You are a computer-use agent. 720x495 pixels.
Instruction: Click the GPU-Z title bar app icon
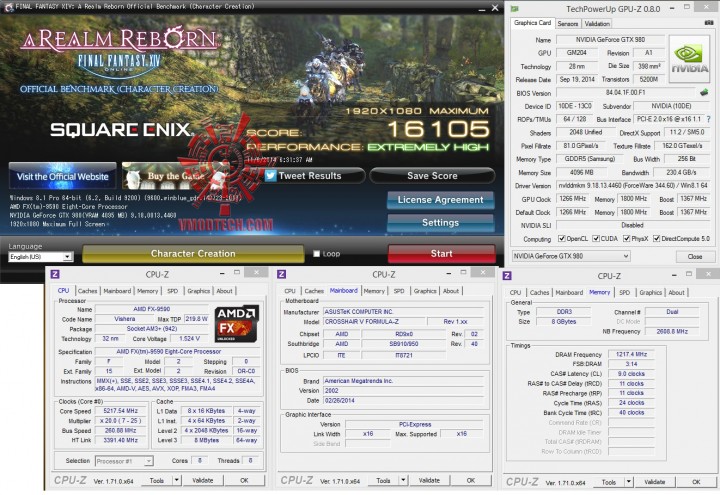[x=515, y=8]
